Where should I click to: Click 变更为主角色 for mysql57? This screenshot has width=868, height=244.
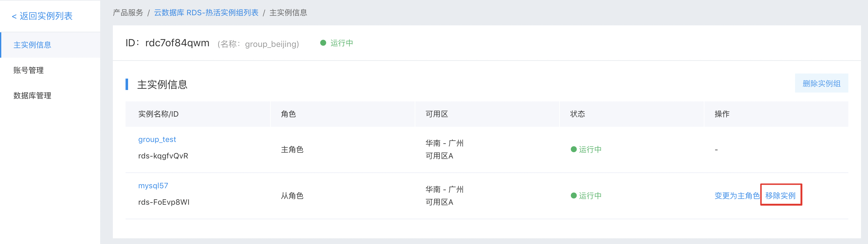click(736, 196)
